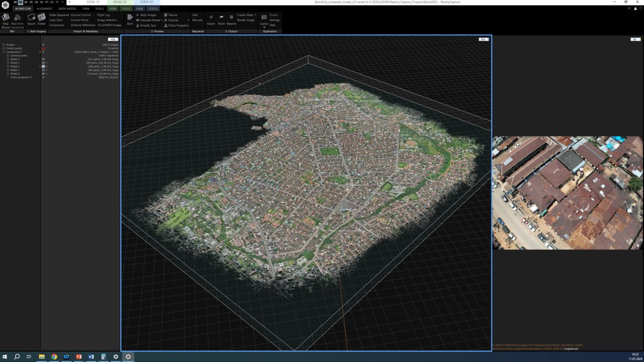Toggle visibility eye of Model 4

click(43, 59)
